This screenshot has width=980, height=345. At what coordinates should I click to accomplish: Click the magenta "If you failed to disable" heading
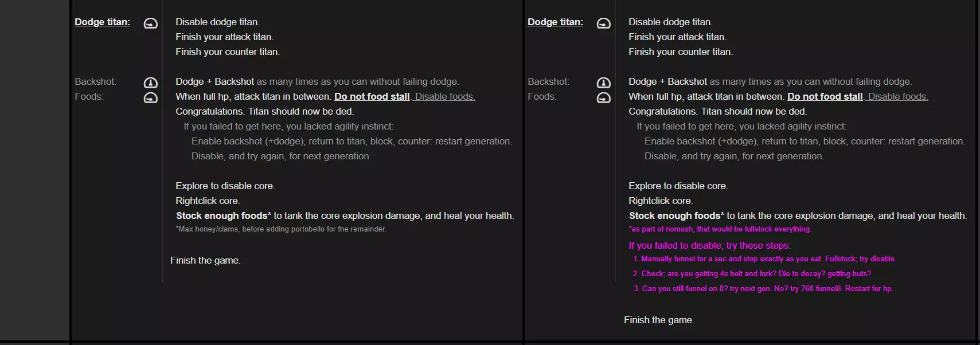pyautogui.click(x=709, y=245)
